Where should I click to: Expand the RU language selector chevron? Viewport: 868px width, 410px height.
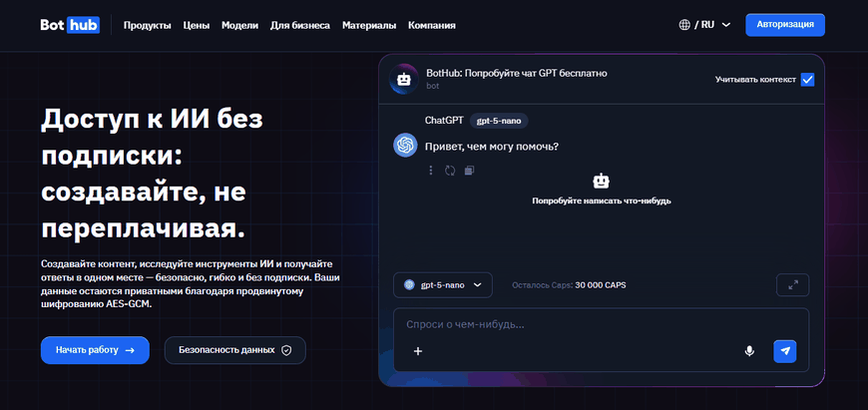[x=727, y=25]
